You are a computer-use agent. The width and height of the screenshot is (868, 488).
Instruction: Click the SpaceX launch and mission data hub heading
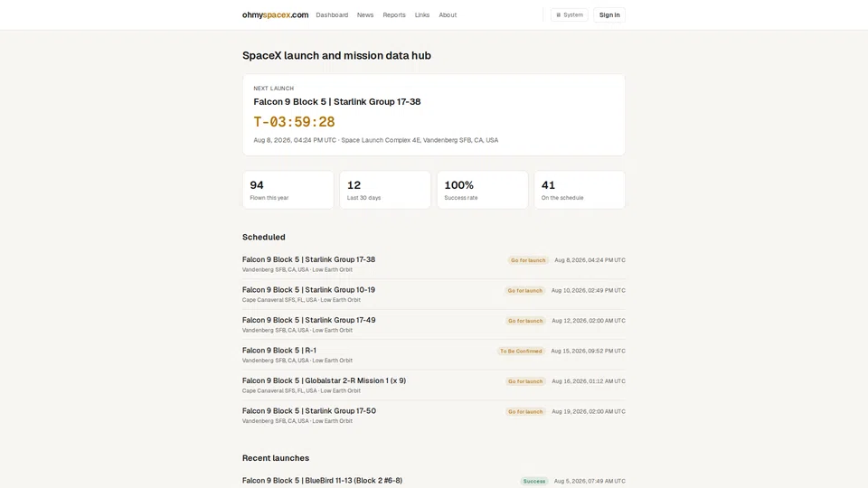point(336,55)
